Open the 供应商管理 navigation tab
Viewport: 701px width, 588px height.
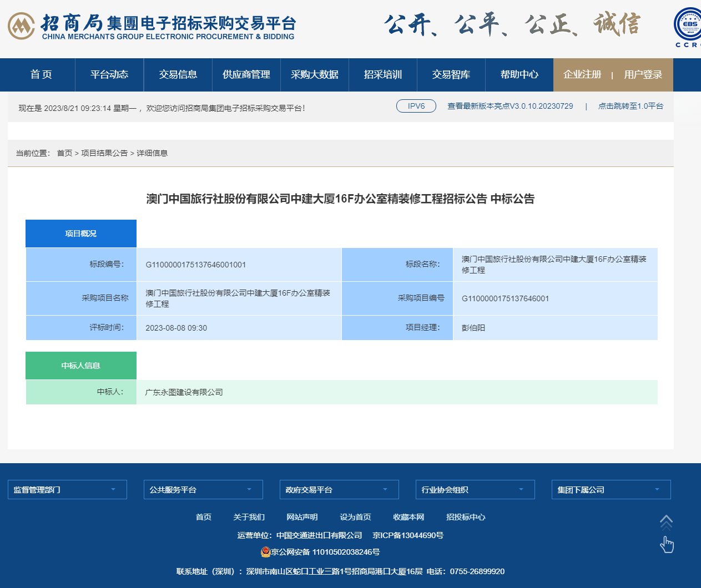[246, 74]
